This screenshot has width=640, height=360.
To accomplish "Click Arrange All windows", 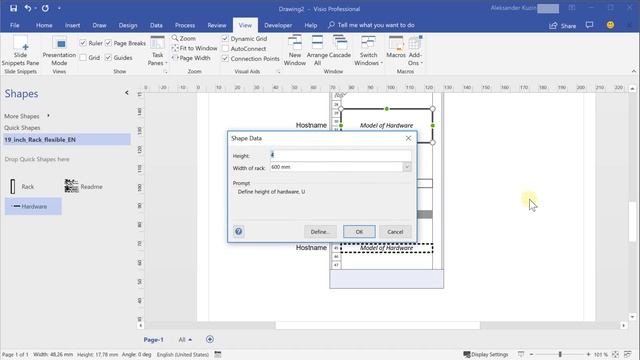I will click(317, 51).
